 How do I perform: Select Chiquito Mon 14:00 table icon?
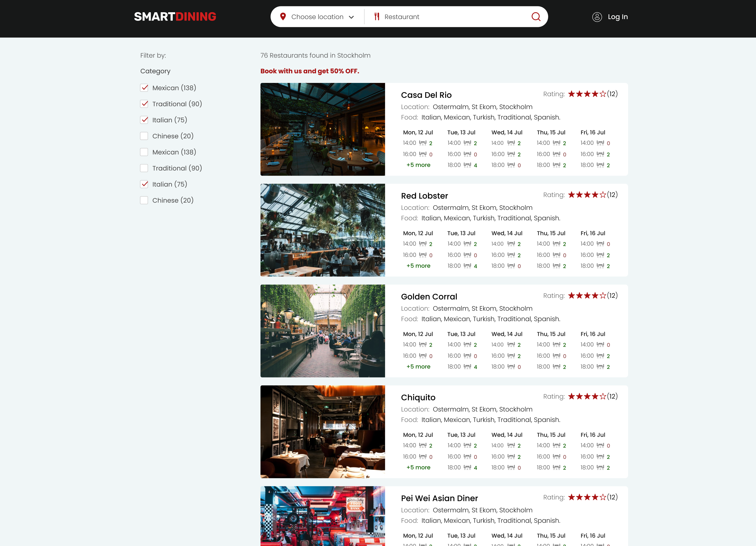point(423,445)
